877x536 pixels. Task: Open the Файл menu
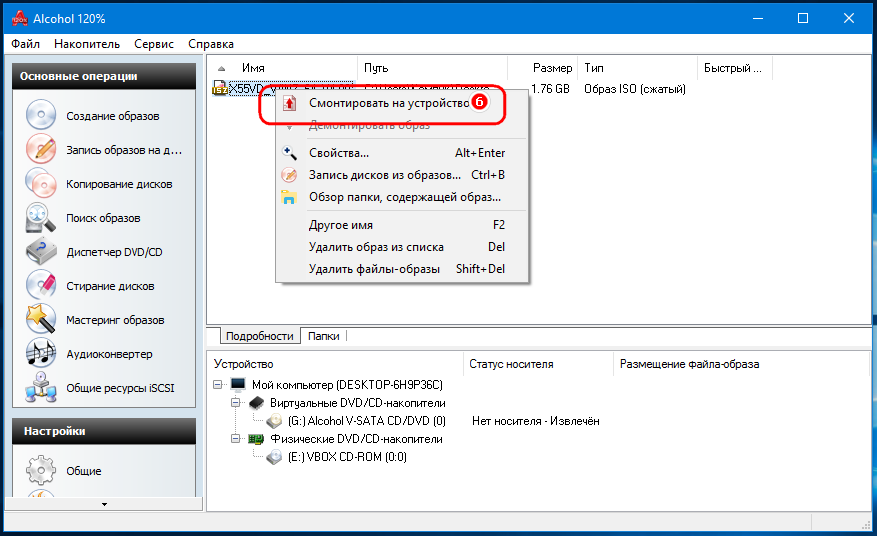tap(25, 44)
